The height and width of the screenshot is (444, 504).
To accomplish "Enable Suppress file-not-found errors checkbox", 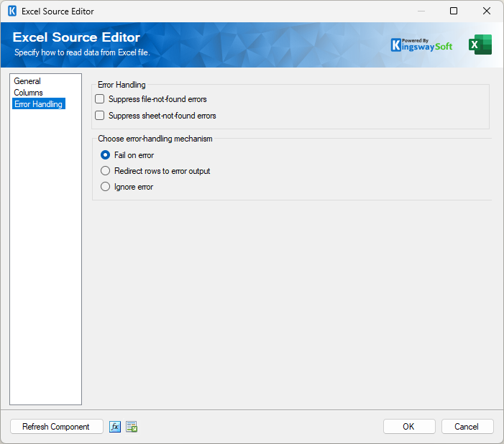I will click(x=100, y=99).
